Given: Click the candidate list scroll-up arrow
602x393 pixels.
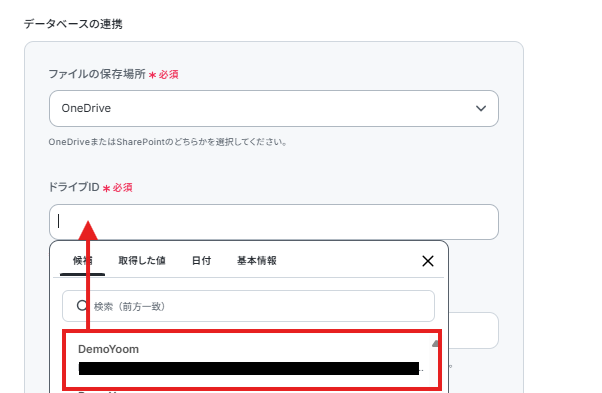Looking at the screenshot, I should point(435,343).
